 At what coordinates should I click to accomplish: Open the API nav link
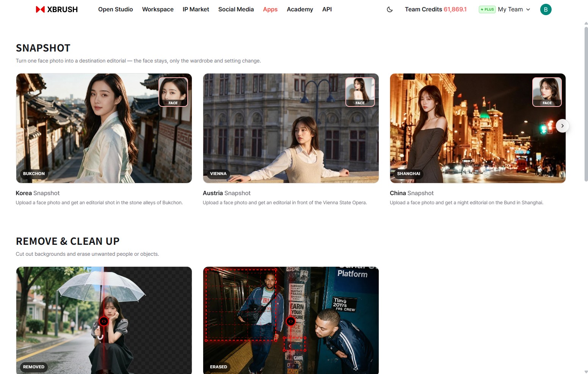point(327,9)
